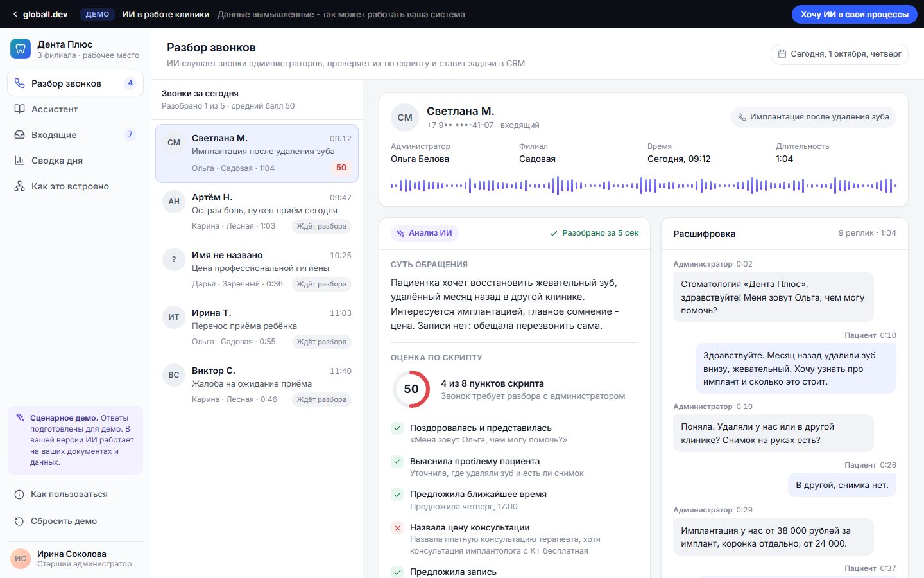Click the Анализ ИИ badge
This screenshot has width=924, height=578.
[424, 233]
